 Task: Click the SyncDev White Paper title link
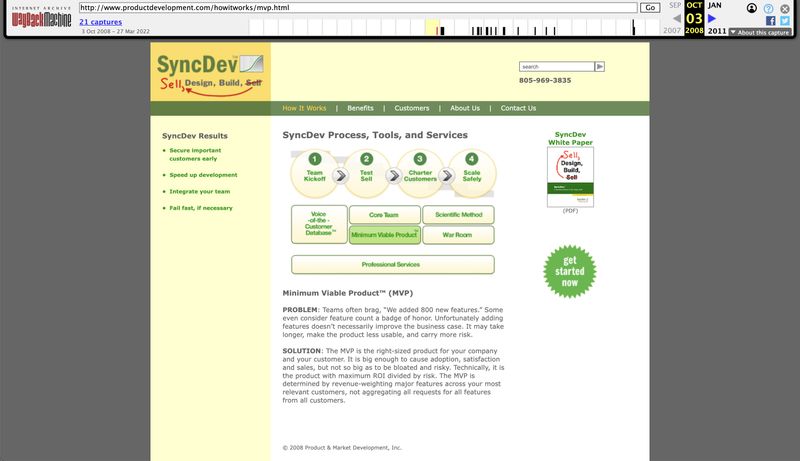point(570,138)
